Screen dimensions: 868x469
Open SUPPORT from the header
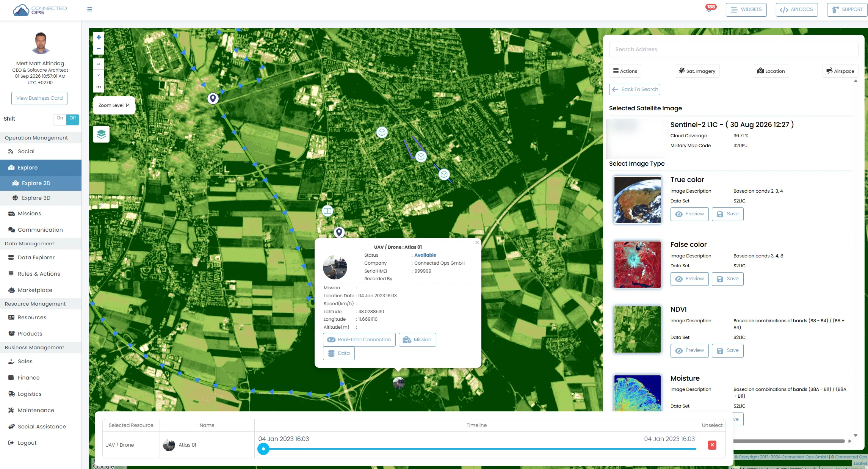click(847, 10)
